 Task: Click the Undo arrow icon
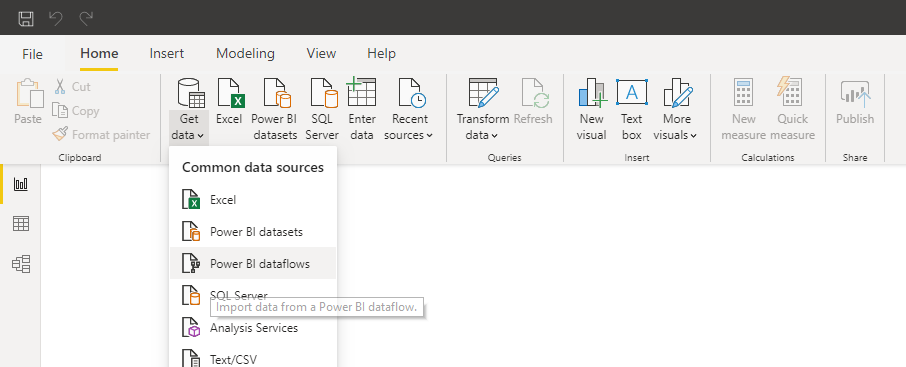tap(56, 18)
